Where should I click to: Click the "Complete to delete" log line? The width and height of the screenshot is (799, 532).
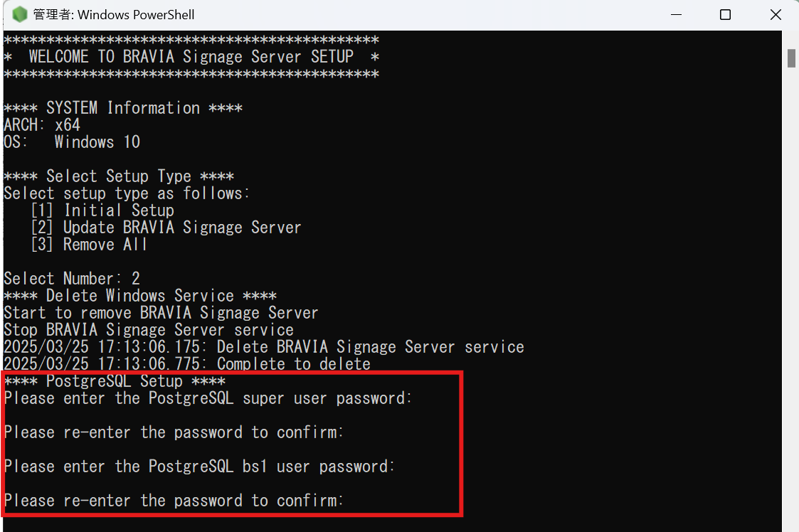pos(187,364)
